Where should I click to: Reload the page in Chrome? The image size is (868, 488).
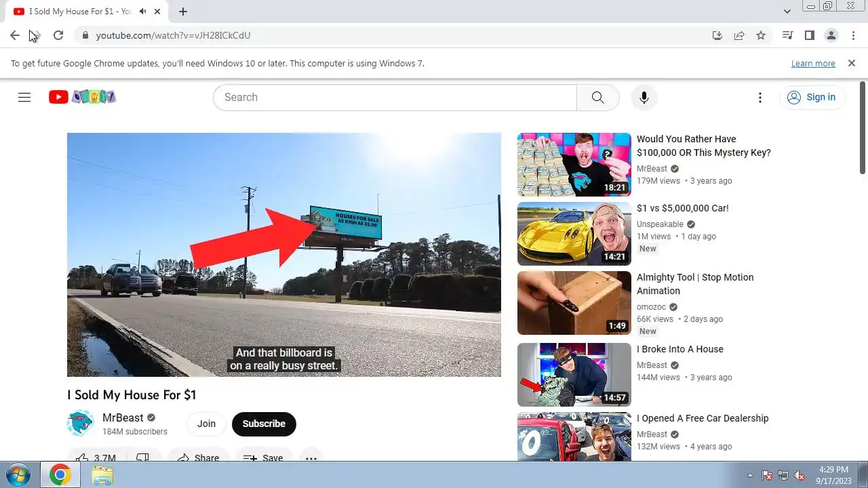point(58,35)
